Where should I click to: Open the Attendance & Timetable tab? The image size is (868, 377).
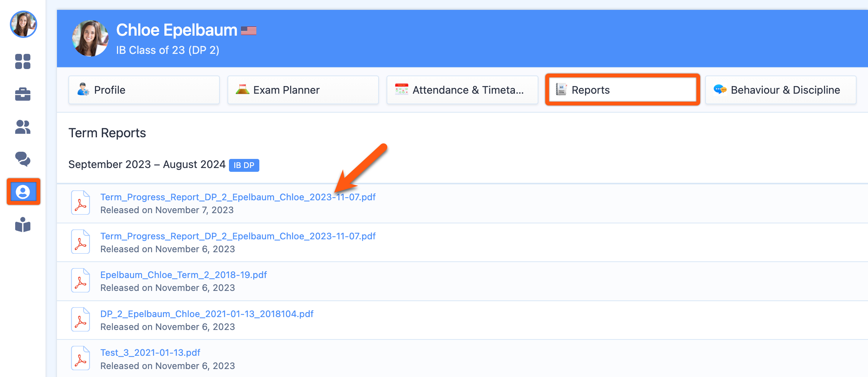tap(462, 90)
